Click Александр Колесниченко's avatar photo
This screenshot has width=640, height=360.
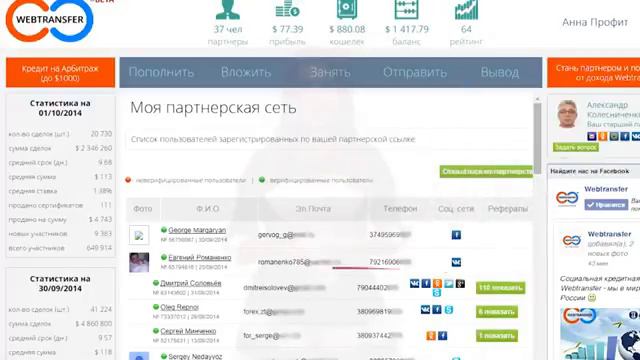pyautogui.click(x=568, y=114)
